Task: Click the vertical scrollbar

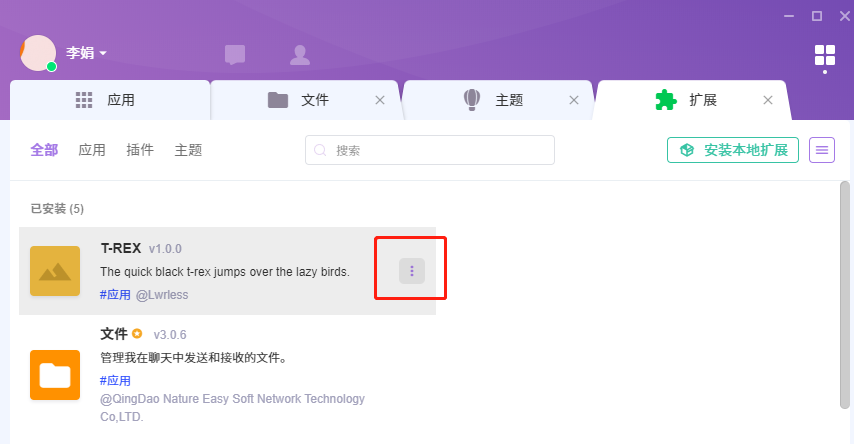Action: coord(845,300)
